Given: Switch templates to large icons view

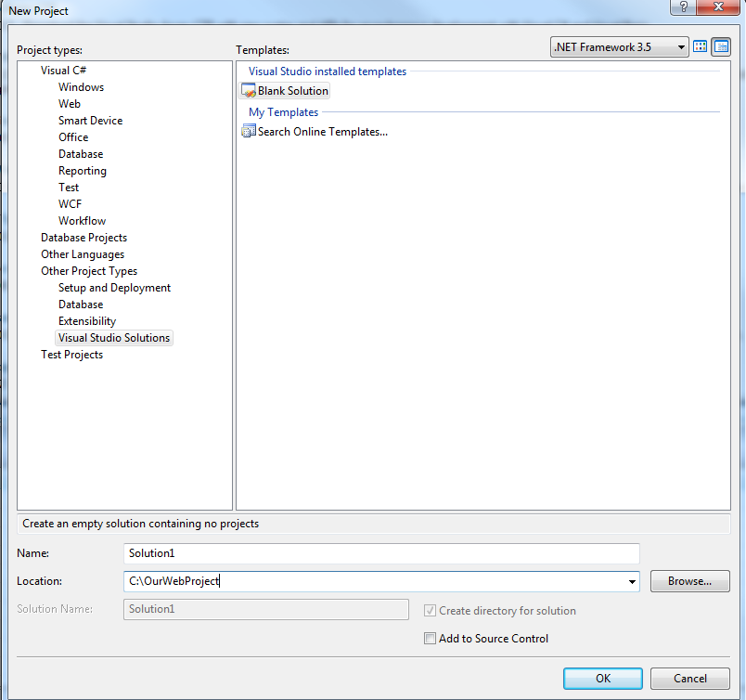Looking at the screenshot, I should click(x=700, y=46).
